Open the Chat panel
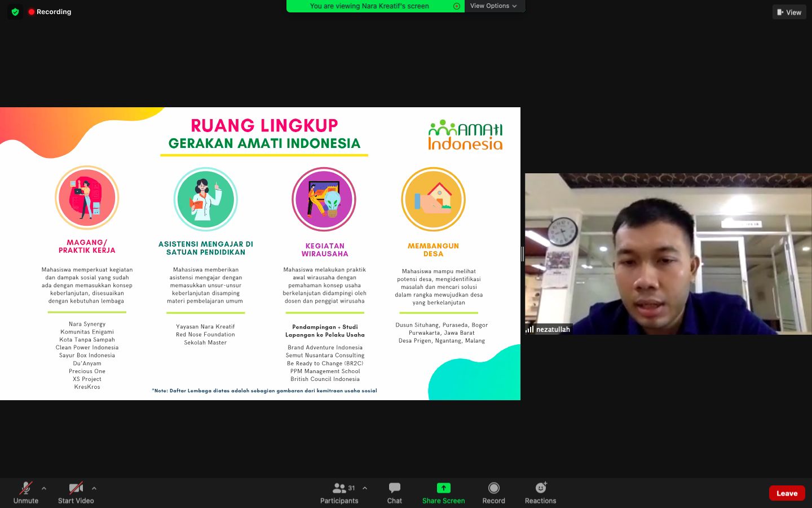This screenshot has height=508, width=812. point(394,493)
